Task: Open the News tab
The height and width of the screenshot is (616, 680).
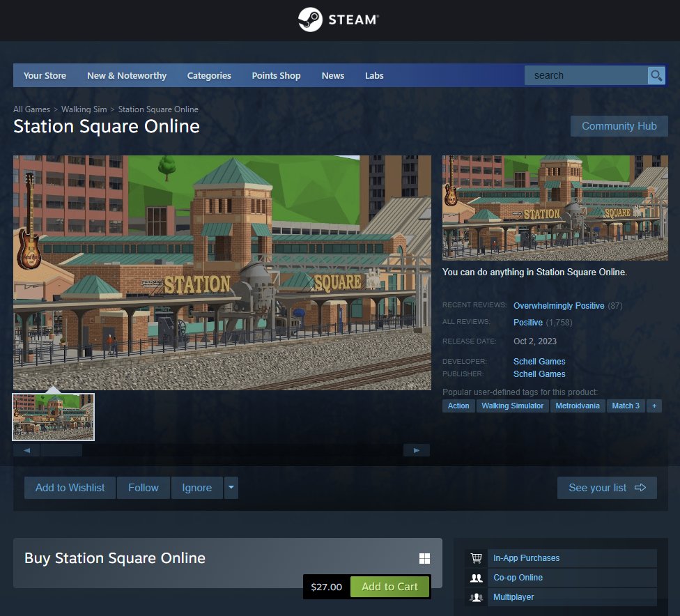Action: click(332, 75)
